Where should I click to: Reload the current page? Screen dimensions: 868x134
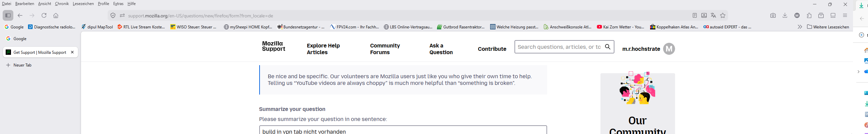tap(44, 15)
